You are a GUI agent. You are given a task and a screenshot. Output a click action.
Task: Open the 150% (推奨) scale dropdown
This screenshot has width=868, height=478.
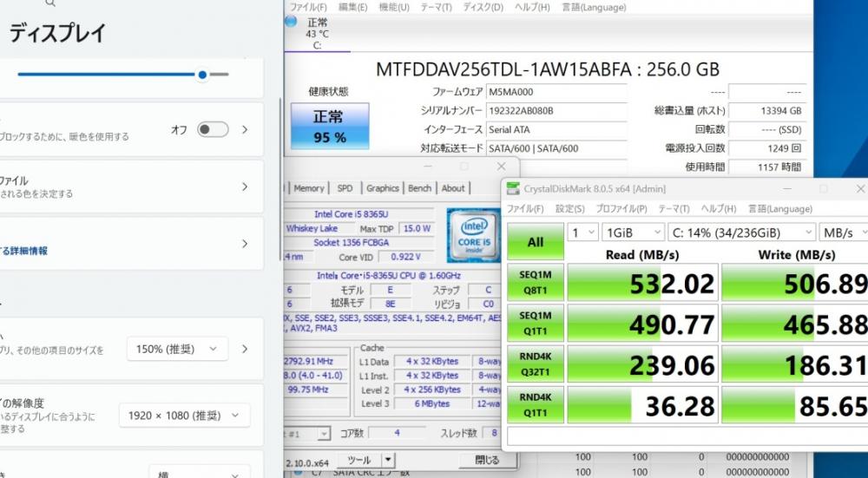pyautogui.click(x=177, y=349)
